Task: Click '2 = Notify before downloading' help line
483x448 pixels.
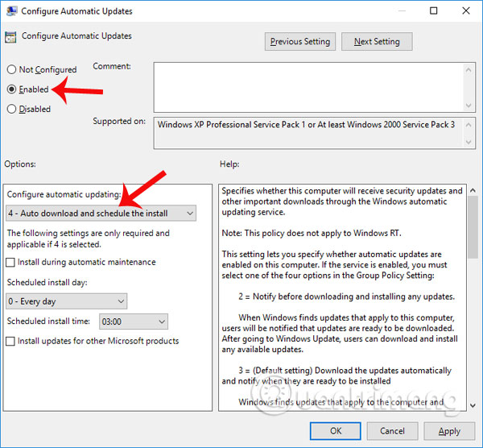Action: (x=346, y=297)
